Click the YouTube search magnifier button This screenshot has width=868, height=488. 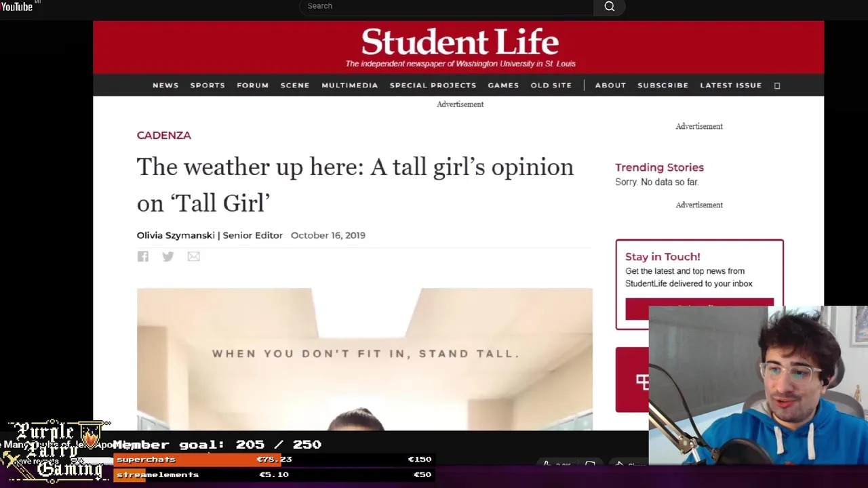609,6
